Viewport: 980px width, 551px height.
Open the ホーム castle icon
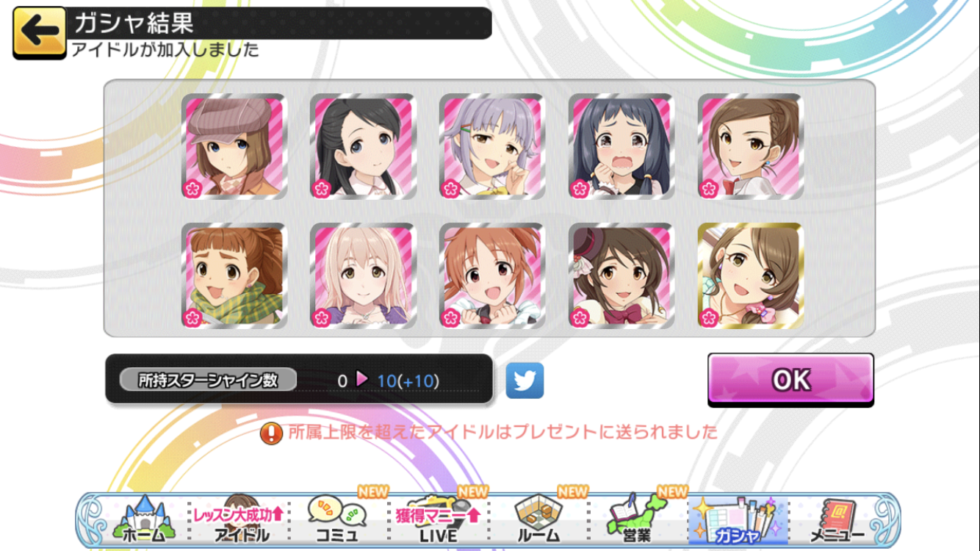click(142, 519)
